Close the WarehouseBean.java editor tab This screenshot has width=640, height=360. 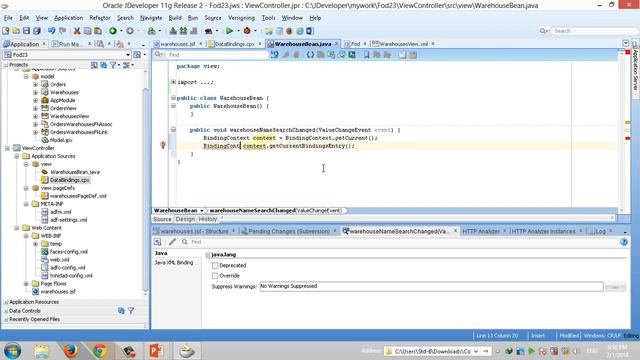pos(336,44)
